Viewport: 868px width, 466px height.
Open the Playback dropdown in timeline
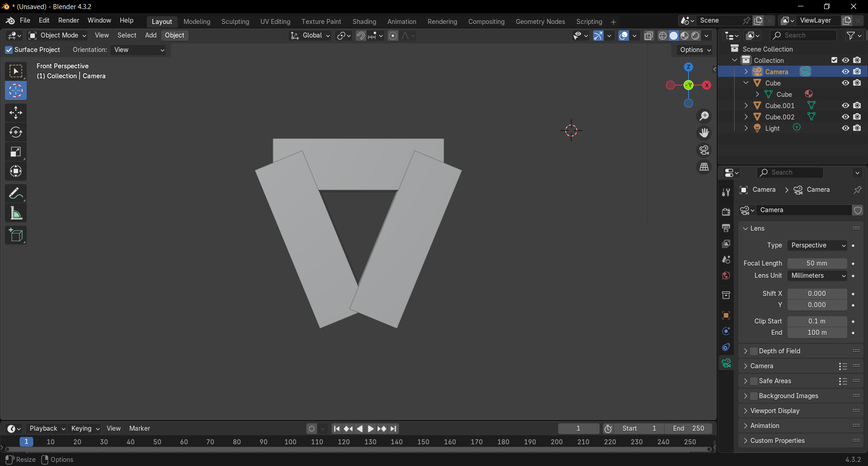pyautogui.click(x=47, y=428)
